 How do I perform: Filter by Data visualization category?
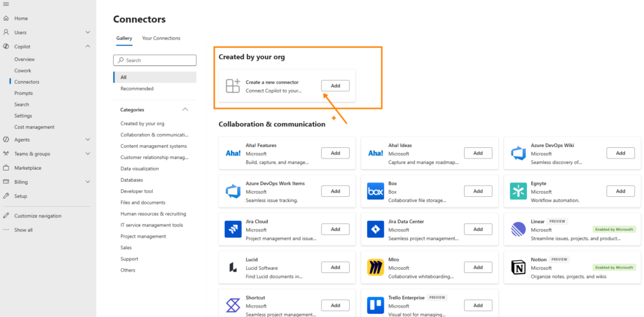(x=140, y=169)
